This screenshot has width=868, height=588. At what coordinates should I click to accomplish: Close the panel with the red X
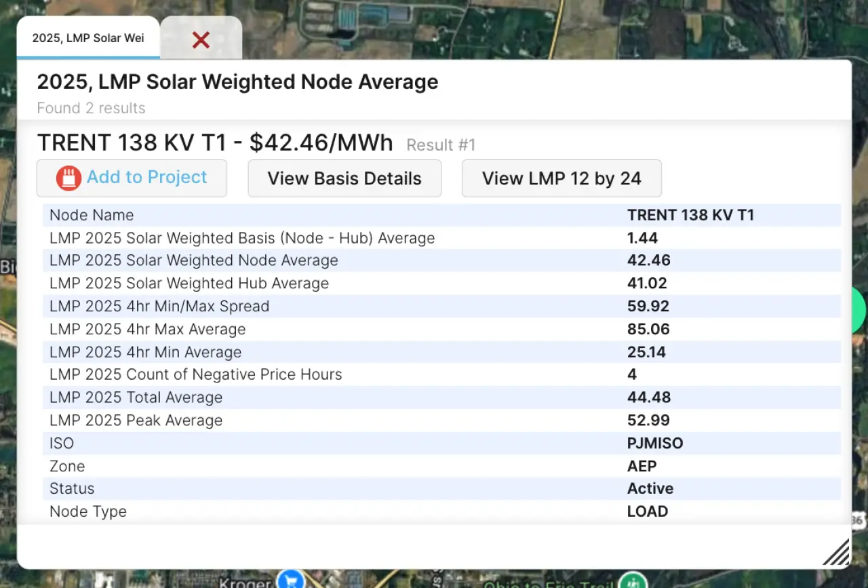[x=201, y=40]
